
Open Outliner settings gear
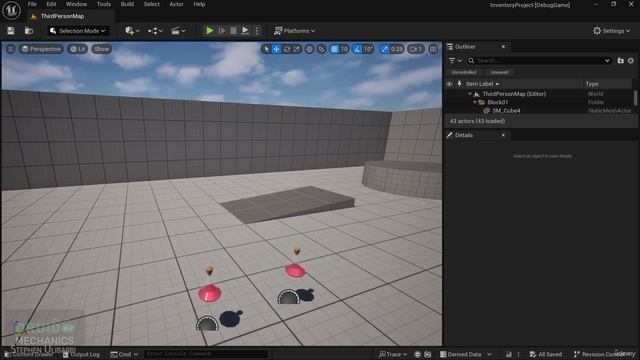[631, 60]
